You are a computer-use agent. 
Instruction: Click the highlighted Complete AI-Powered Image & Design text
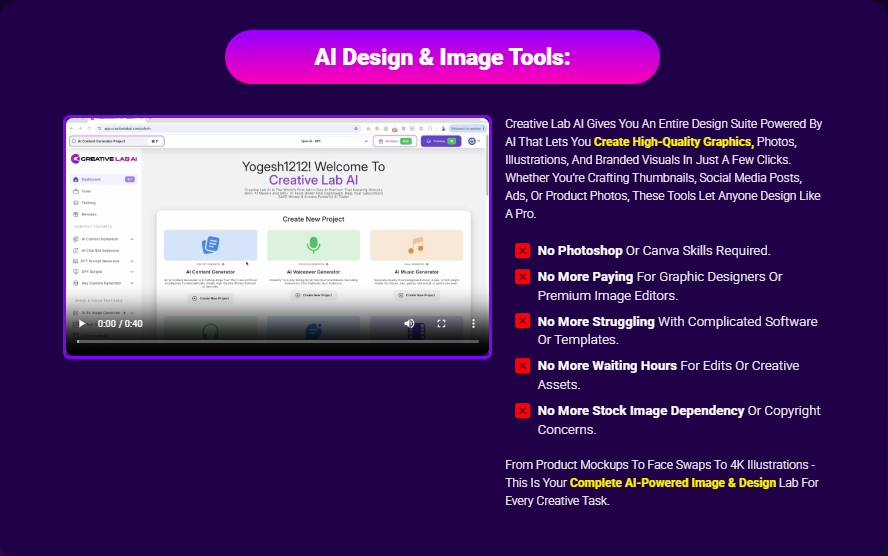pos(673,483)
